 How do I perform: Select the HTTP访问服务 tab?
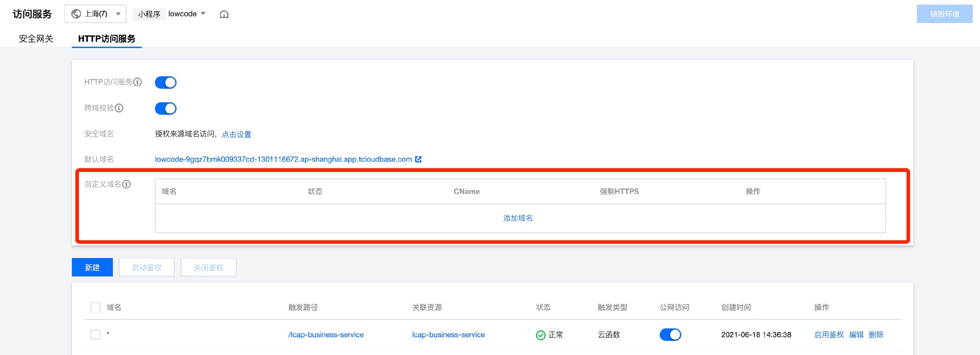pyautogui.click(x=107, y=38)
